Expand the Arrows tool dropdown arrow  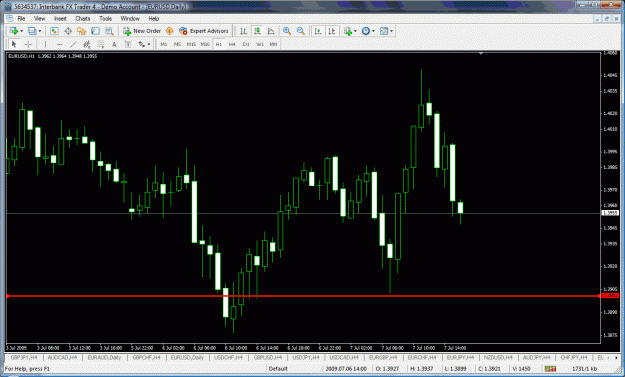[149, 44]
